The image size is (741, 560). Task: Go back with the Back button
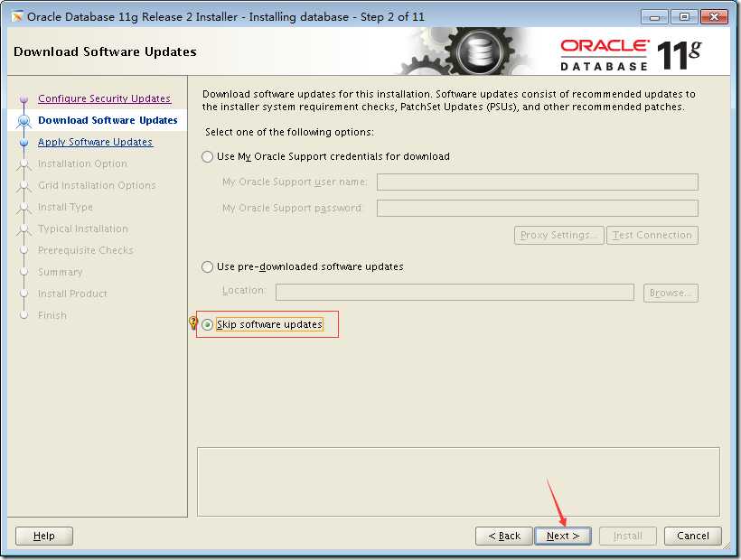[x=503, y=536]
